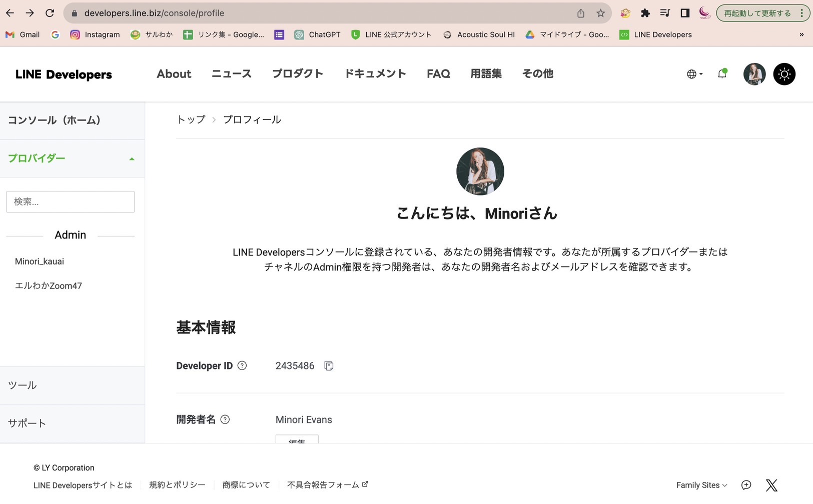Select the エルわかZoom47 provider

coord(49,286)
